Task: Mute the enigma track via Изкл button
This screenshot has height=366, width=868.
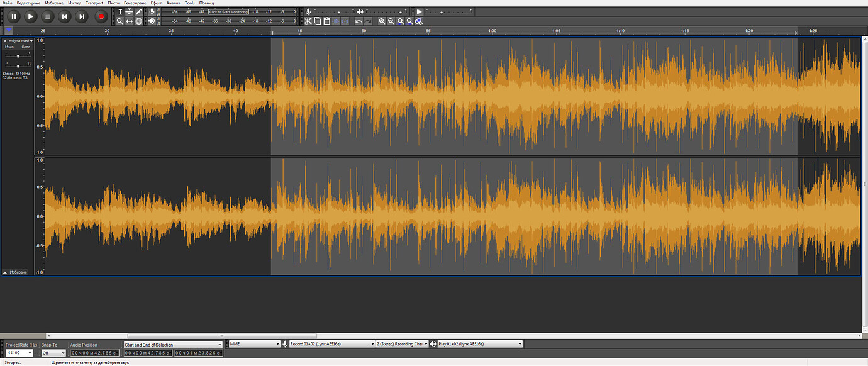Action: click(9, 46)
